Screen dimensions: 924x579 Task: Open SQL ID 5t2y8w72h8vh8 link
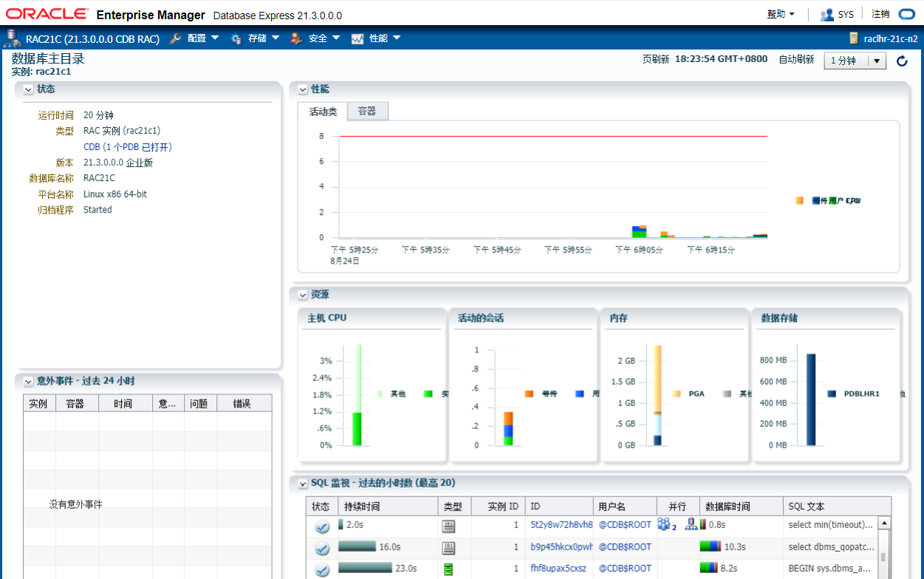coord(561,525)
